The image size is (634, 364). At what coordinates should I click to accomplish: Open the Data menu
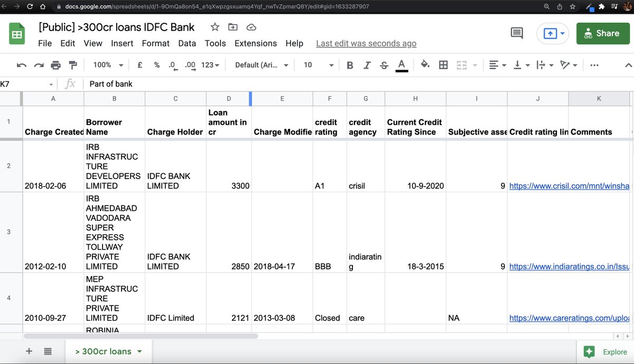187,43
